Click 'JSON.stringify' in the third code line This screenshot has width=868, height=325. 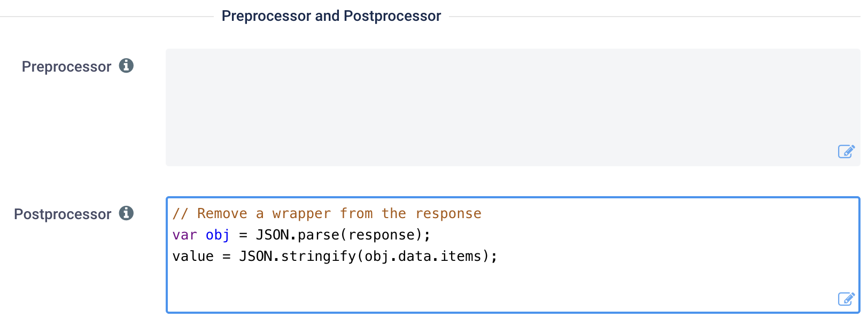[x=297, y=256]
